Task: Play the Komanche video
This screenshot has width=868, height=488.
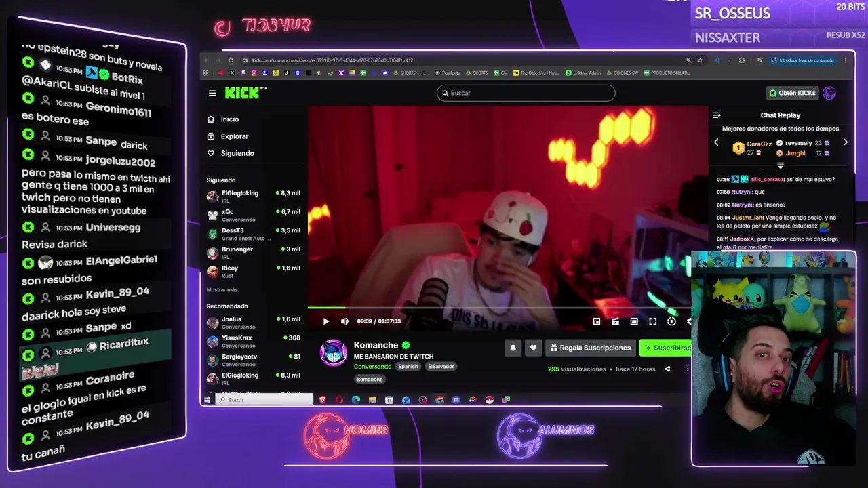Action: click(x=325, y=321)
